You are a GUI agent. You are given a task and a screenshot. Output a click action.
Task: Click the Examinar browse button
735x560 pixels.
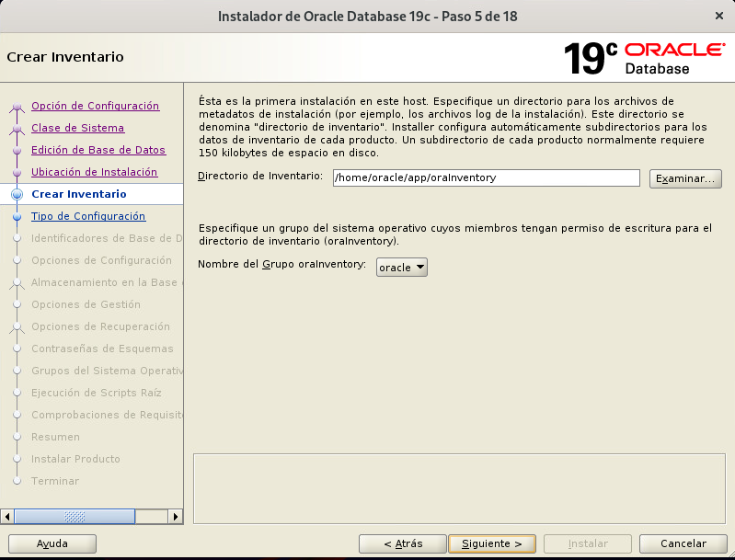pyautogui.click(x=685, y=178)
